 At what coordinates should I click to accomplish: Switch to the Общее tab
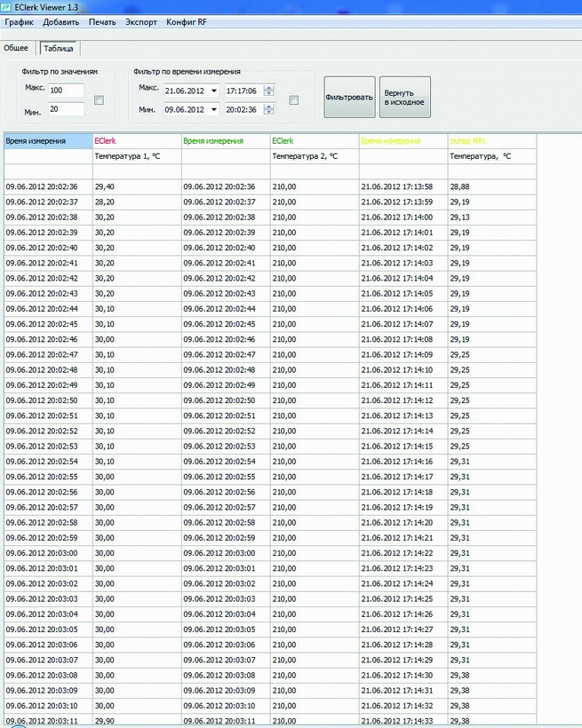click(16, 48)
